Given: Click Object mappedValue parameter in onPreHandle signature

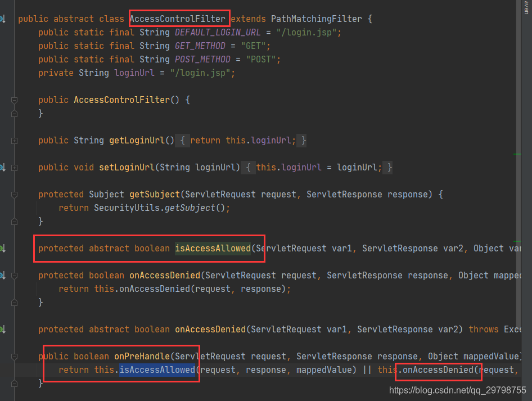Looking at the screenshot, I should coord(474,356).
